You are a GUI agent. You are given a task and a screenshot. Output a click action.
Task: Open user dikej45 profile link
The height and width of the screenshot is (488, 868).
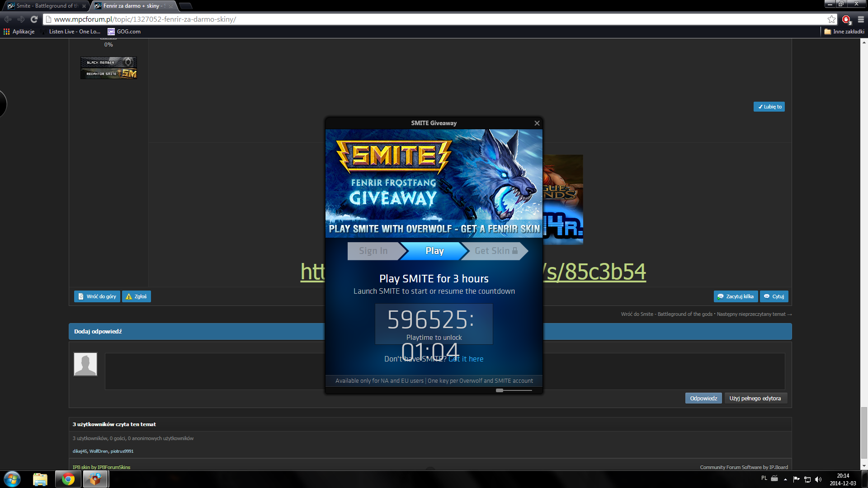point(80,451)
